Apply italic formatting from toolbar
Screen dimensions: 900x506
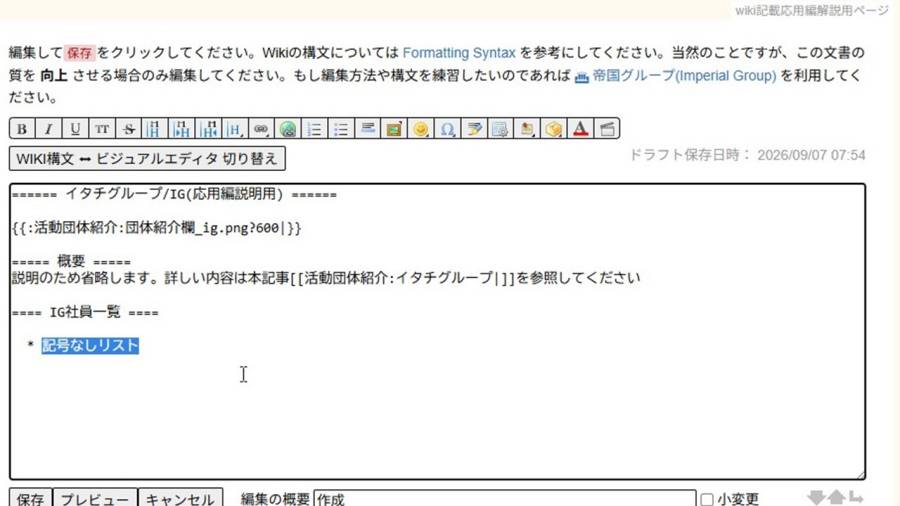[x=48, y=129]
